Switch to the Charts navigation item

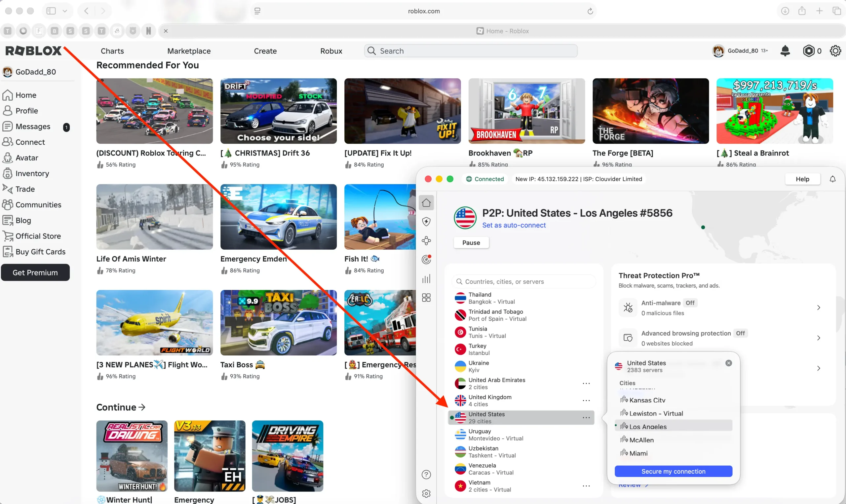tap(112, 51)
